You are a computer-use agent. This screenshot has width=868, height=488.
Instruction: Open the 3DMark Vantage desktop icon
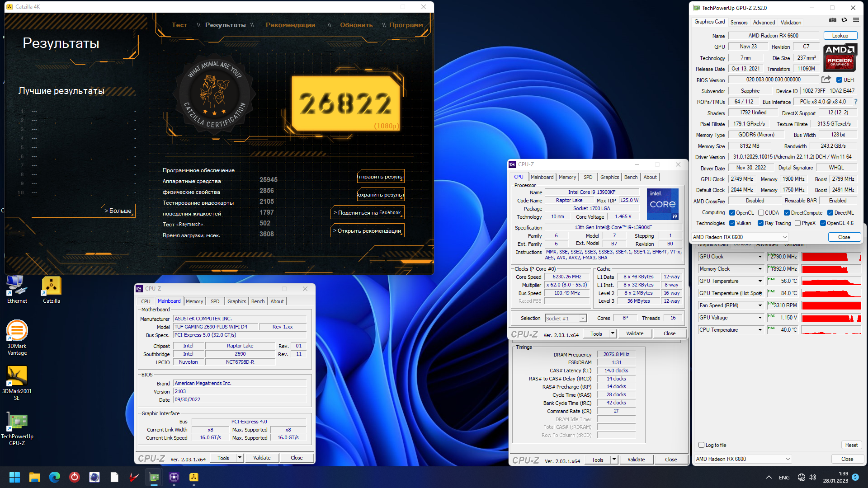coord(17,338)
